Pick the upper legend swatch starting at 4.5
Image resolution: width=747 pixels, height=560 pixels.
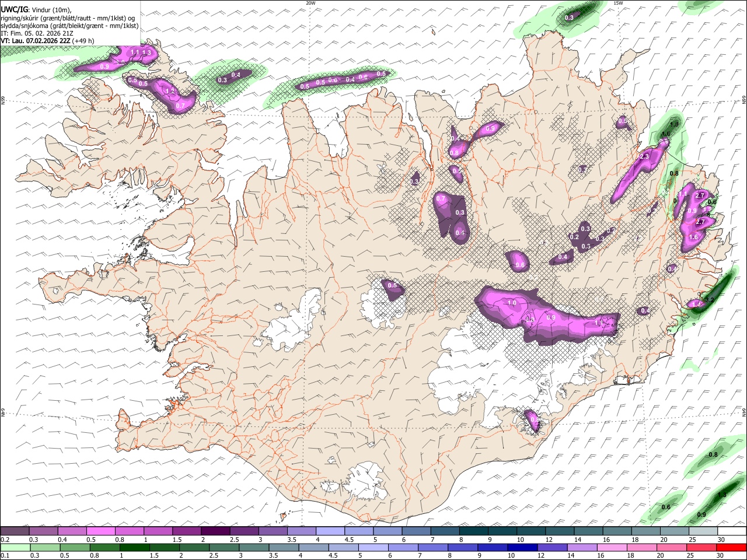(359, 531)
